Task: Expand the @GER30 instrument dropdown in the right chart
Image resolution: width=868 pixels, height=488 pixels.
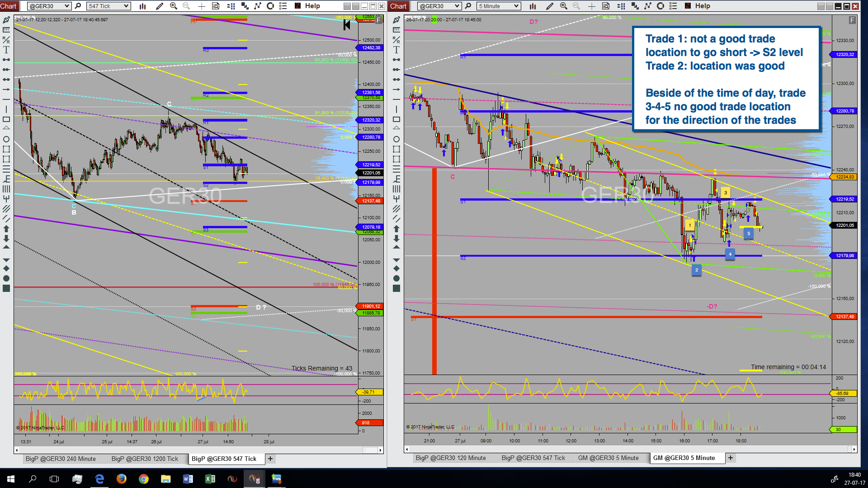Action: (439, 6)
